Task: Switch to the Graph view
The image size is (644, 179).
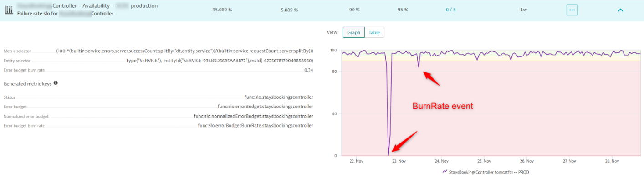Action: tap(354, 32)
